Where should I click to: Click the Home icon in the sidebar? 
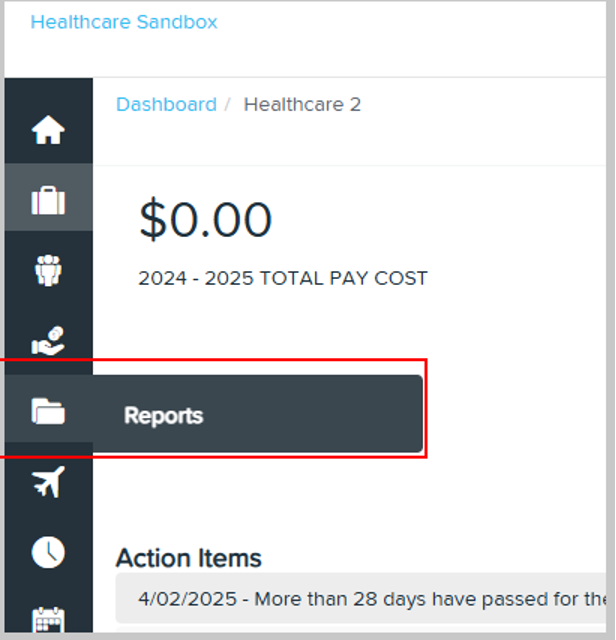click(x=48, y=130)
